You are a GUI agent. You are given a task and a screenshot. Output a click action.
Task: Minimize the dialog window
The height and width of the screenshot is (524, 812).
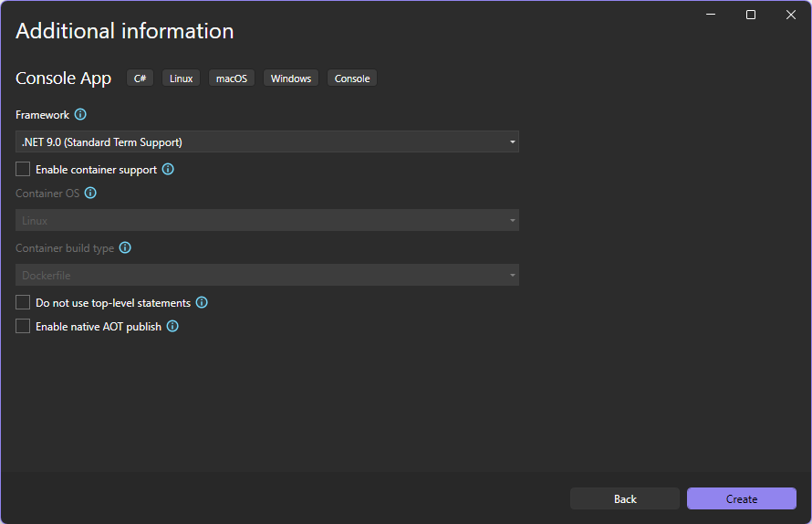[x=711, y=15]
